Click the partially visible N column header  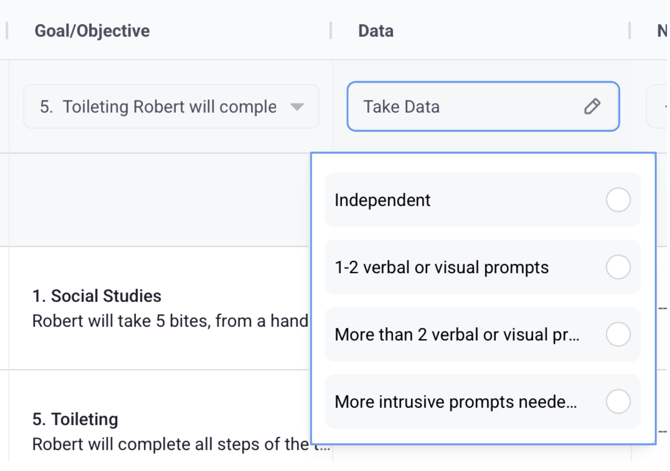click(x=661, y=31)
